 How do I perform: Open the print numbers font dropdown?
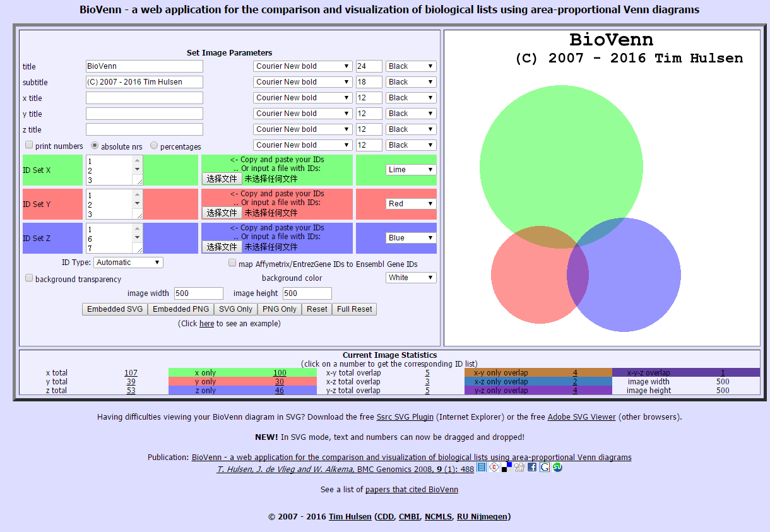coord(303,145)
